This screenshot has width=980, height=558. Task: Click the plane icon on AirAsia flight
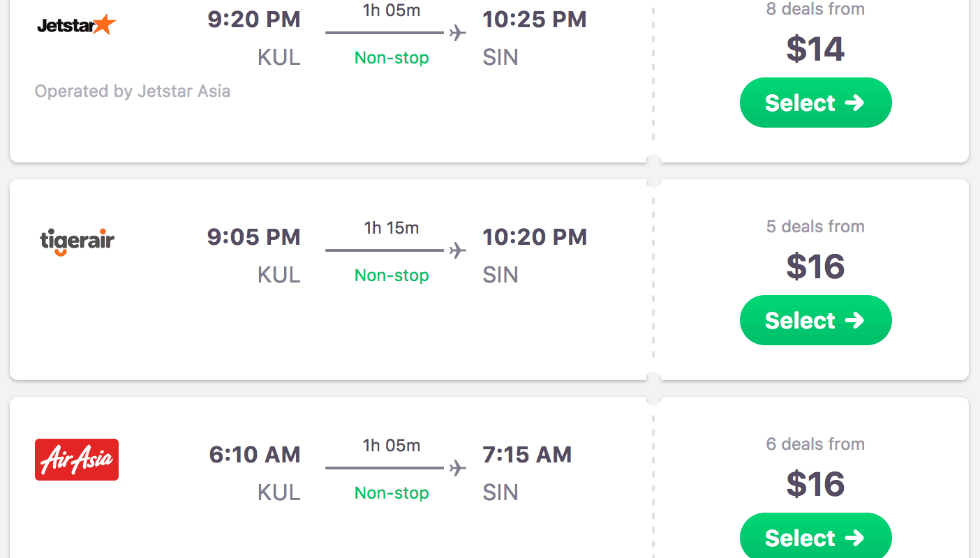point(457,468)
